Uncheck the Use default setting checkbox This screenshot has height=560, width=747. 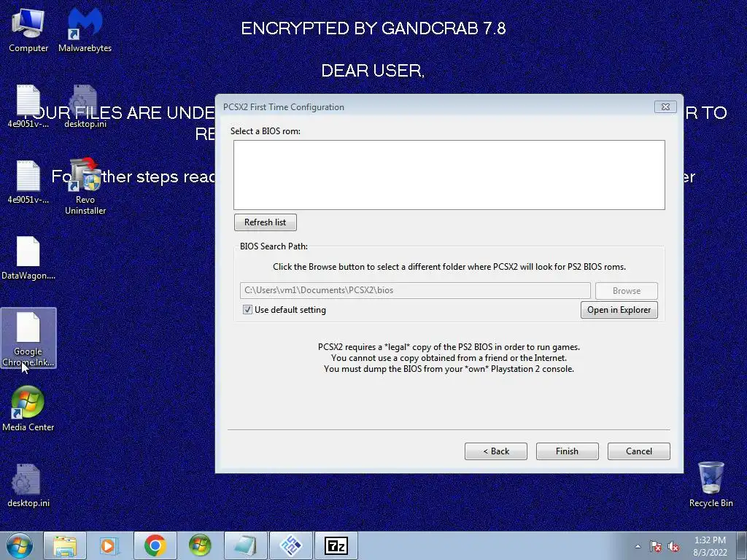pos(247,309)
